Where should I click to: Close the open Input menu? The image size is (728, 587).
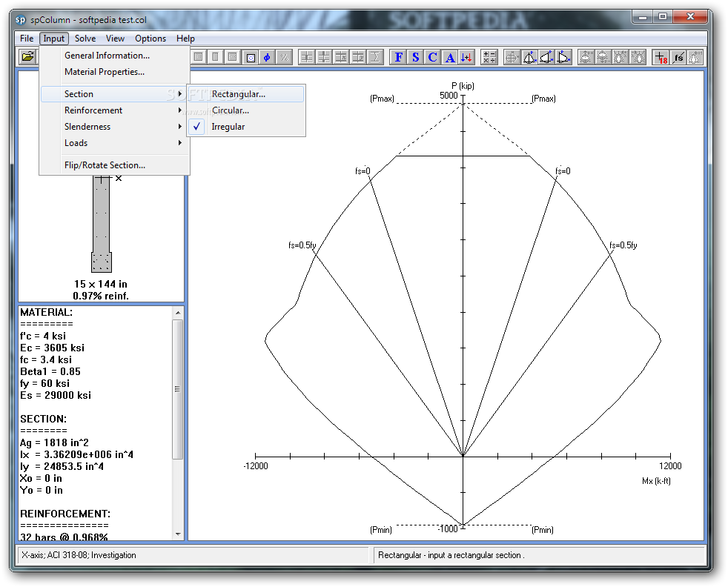click(54, 39)
